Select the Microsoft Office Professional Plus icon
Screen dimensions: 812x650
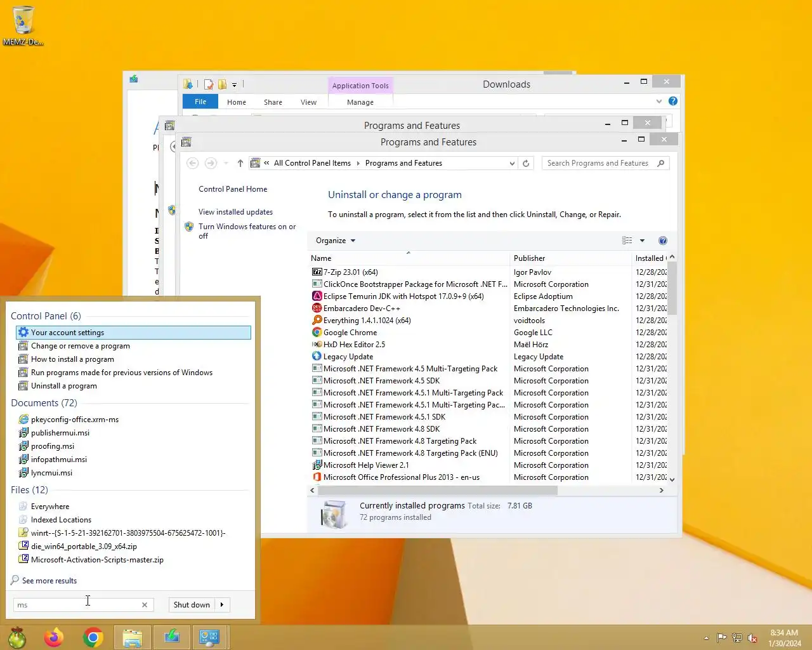pyautogui.click(x=317, y=477)
